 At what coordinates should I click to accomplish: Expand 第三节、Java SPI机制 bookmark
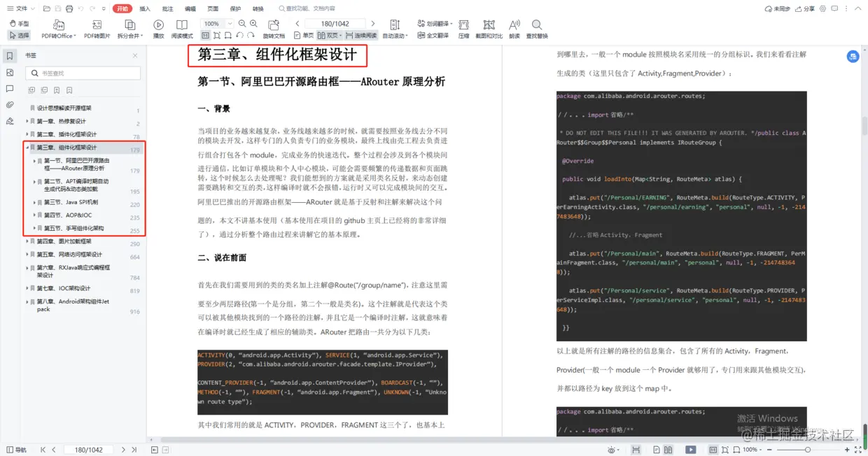point(34,202)
